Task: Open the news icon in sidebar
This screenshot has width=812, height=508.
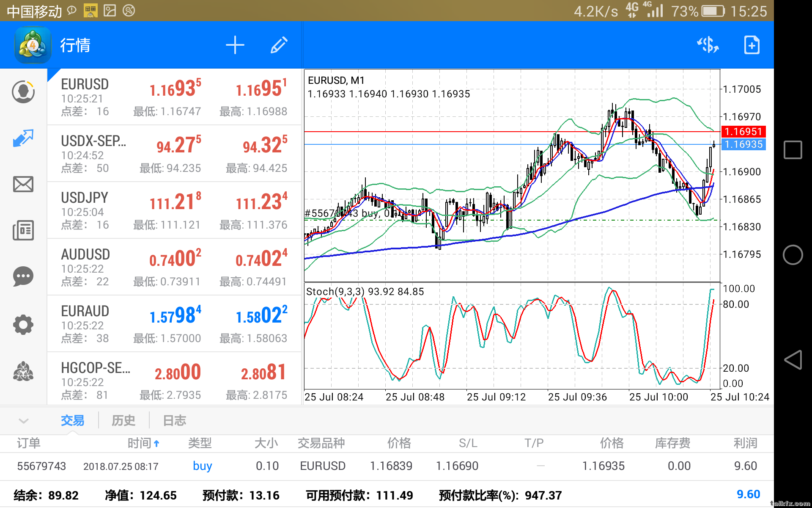Action: pyautogui.click(x=23, y=230)
